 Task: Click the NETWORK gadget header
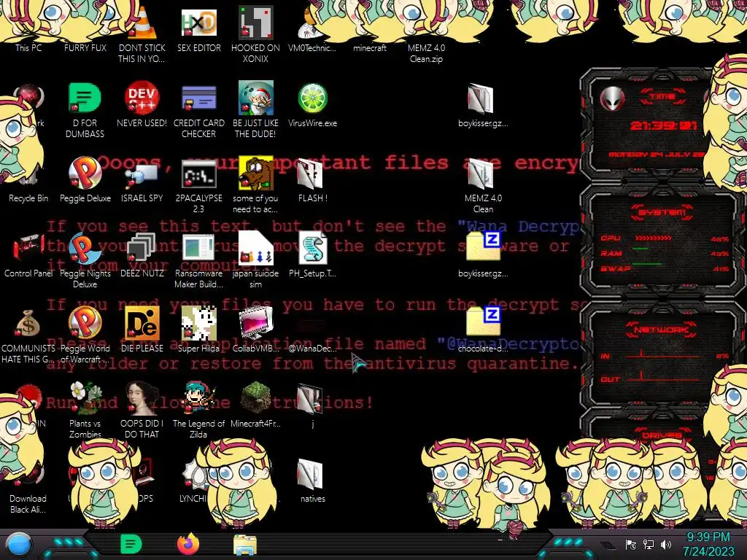(662, 330)
